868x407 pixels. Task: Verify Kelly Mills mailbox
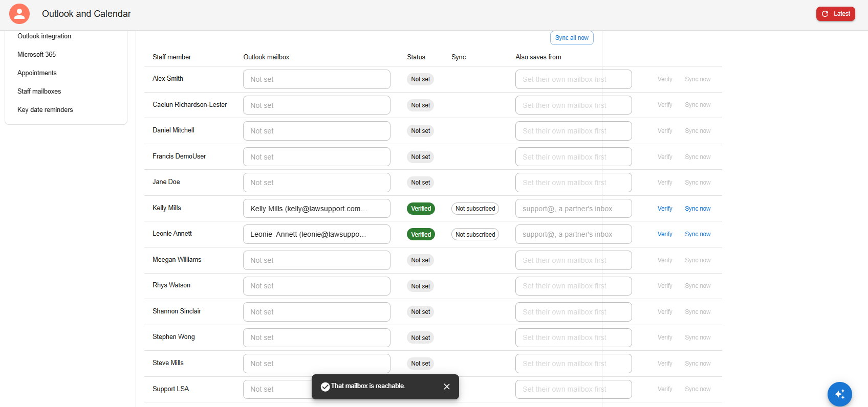[665, 209]
